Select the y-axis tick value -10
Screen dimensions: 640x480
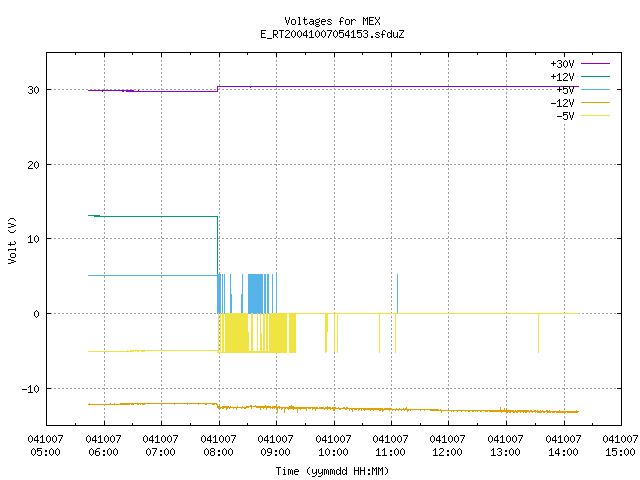coord(31,389)
